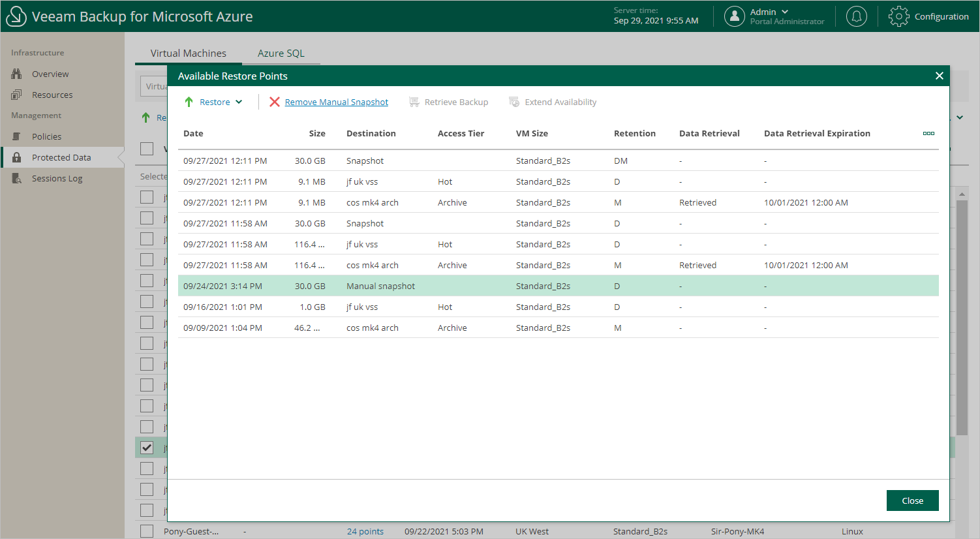Viewport: 980px width, 539px height.
Task: Select Protected Data in the sidebar
Action: [61, 157]
